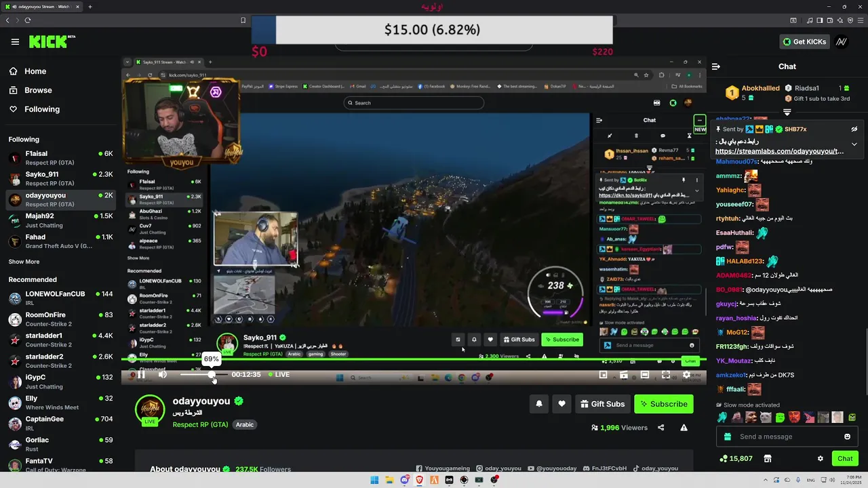
Task: Open the Kick hamburger menu
Action: pos(15,42)
